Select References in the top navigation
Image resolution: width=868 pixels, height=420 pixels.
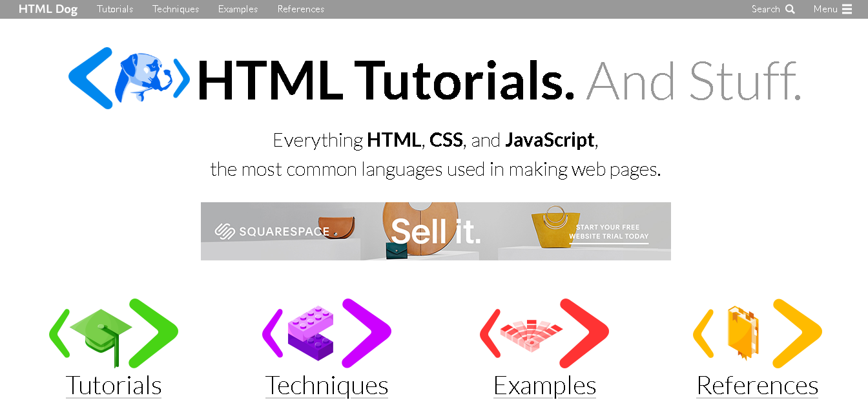(x=300, y=9)
